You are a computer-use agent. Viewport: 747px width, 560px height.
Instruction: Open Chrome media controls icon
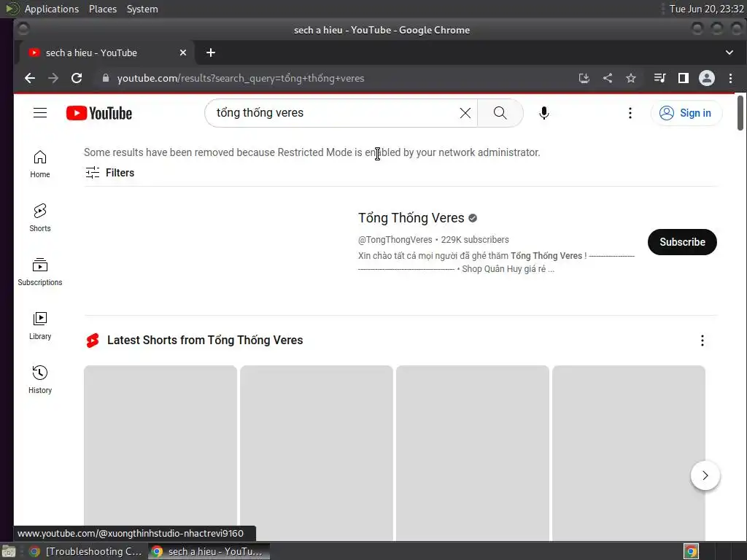point(659,78)
